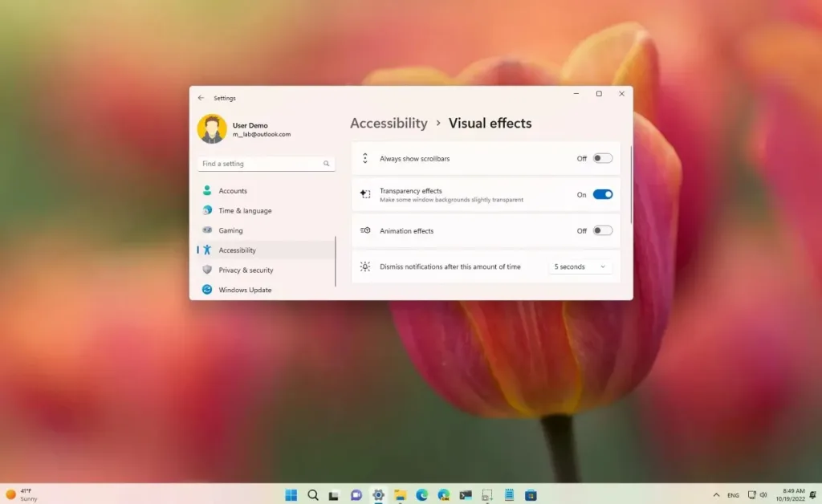The height and width of the screenshot is (504, 822).
Task: Click the Time & language globe icon
Action: tap(207, 210)
